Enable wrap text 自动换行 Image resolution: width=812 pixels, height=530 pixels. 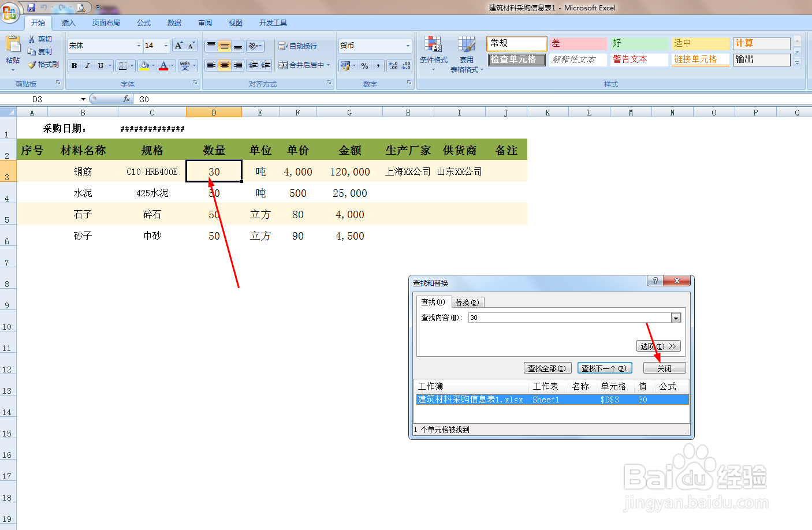click(298, 46)
